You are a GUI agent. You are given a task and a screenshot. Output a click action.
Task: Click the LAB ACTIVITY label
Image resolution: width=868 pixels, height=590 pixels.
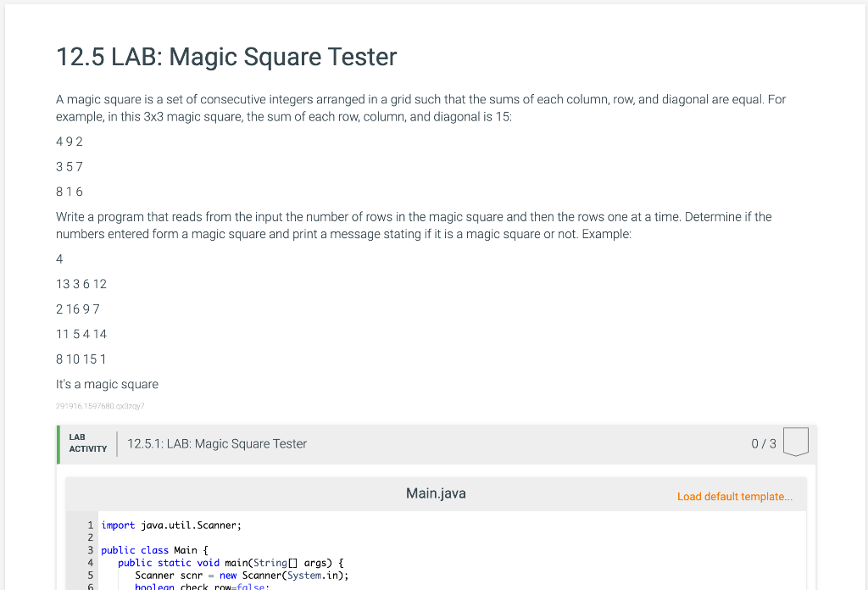pos(87,443)
